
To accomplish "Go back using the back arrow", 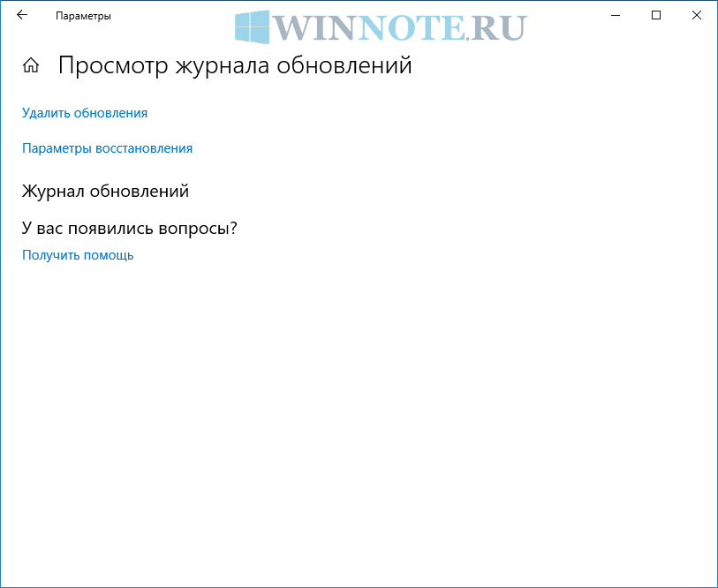I will (22, 15).
